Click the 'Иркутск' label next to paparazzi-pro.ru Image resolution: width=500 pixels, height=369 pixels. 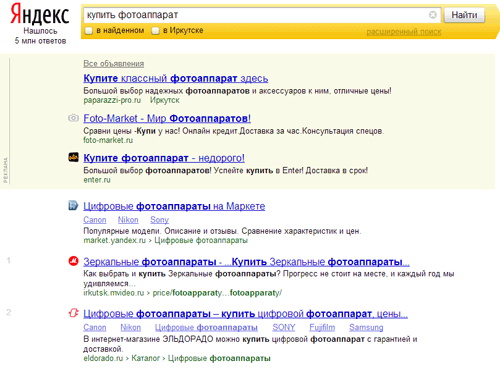click(165, 100)
